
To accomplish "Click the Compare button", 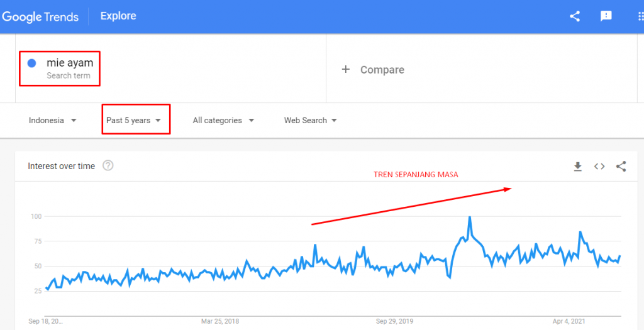I will coord(382,70).
